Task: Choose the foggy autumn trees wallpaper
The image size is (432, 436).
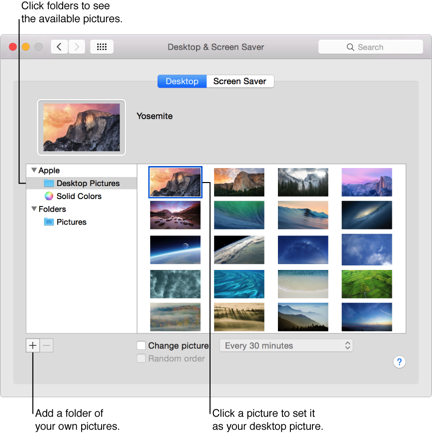Action: tap(175, 317)
